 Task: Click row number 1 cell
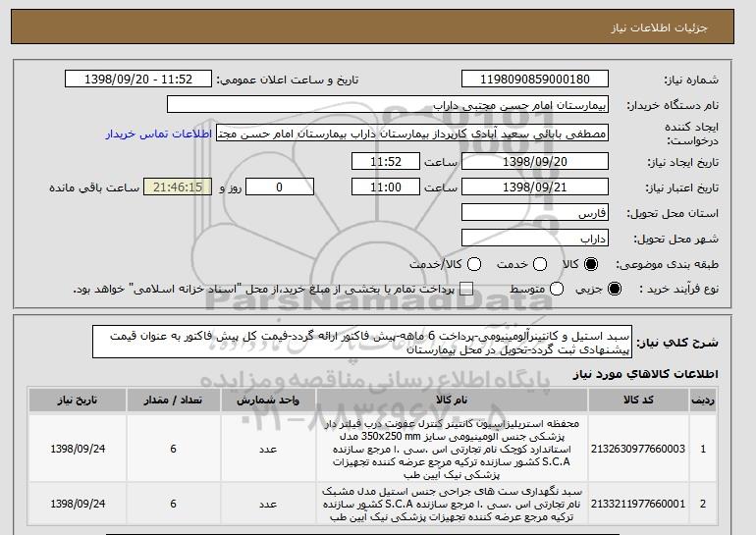click(x=703, y=449)
